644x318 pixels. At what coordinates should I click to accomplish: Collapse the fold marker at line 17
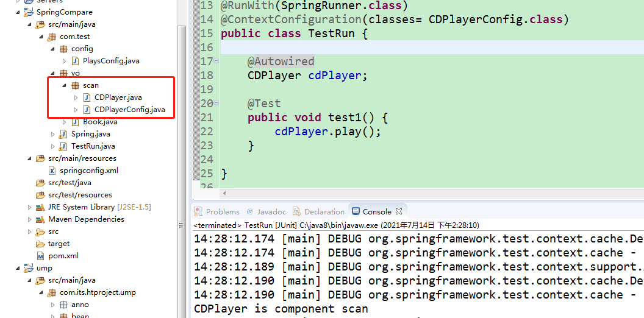pyautogui.click(x=216, y=62)
